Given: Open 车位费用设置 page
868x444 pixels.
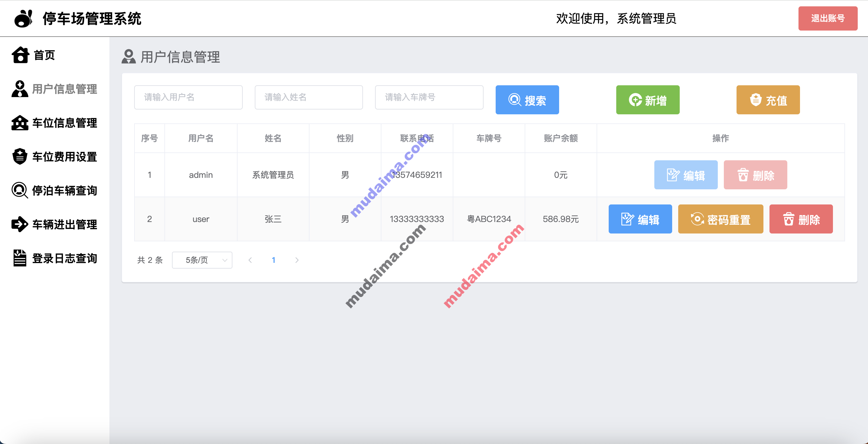Looking at the screenshot, I should tap(65, 157).
